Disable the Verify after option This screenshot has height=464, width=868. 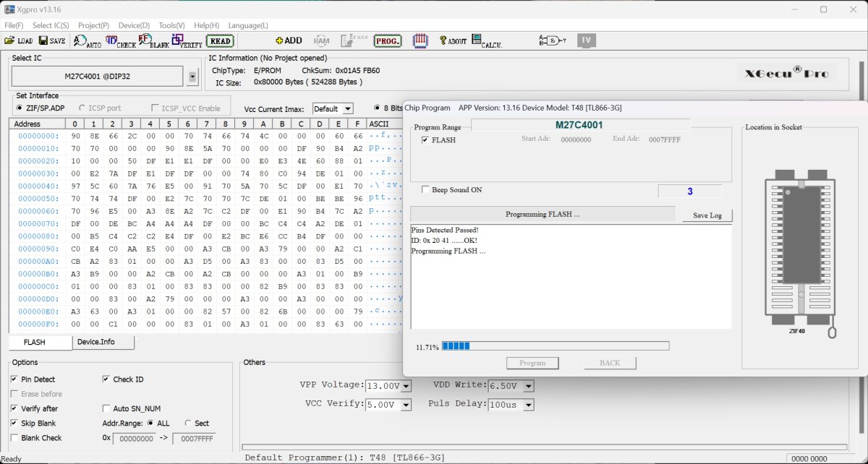[14, 408]
